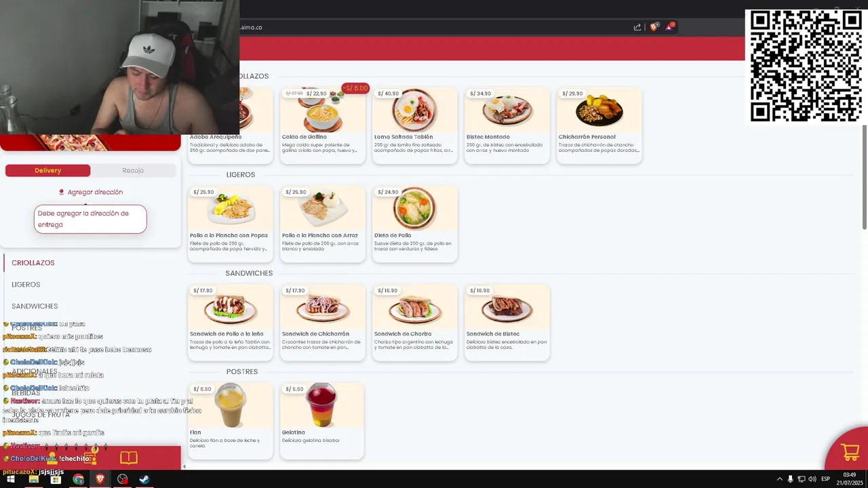Image resolution: width=868 pixels, height=488 pixels.
Task: Click the Lomo Saltado Tablón dish photo
Action: pos(415,110)
